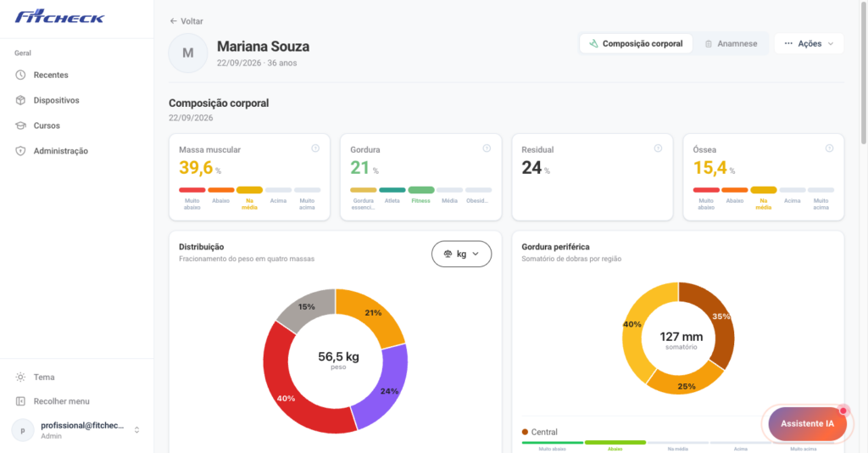Open the Administração menu item
Screen dimensions: 868x453
77,151
